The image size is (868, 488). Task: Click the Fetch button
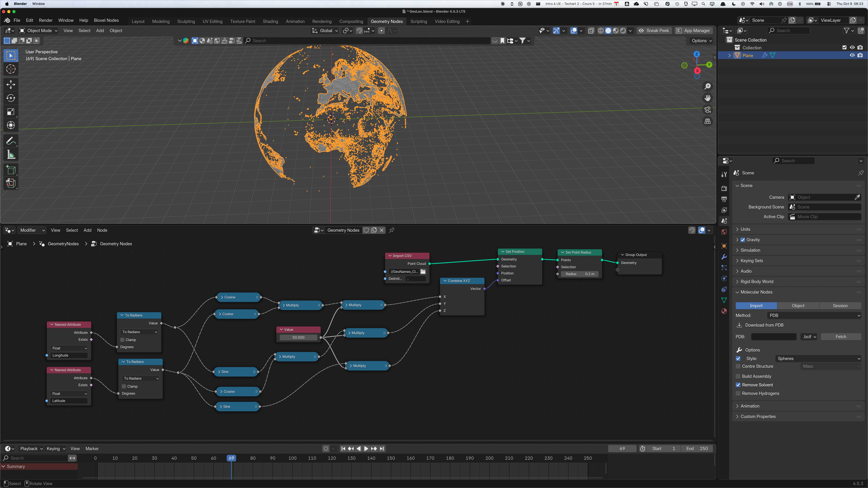(841, 337)
